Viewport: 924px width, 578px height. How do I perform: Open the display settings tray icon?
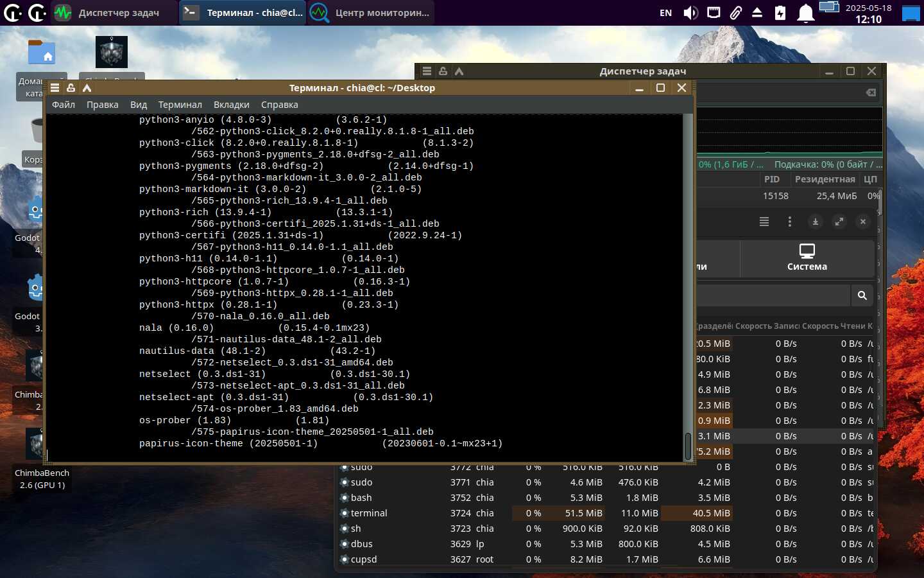829,7
